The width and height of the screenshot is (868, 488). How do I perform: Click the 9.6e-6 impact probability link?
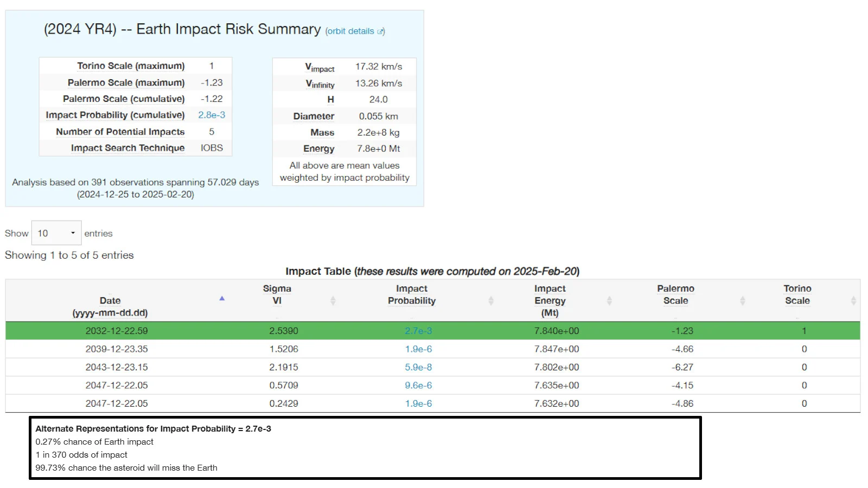[x=418, y=386]
